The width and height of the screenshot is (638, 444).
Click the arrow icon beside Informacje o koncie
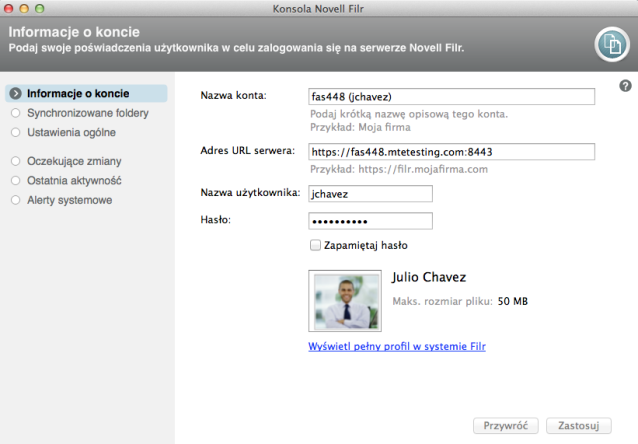(x=15, y=94)
